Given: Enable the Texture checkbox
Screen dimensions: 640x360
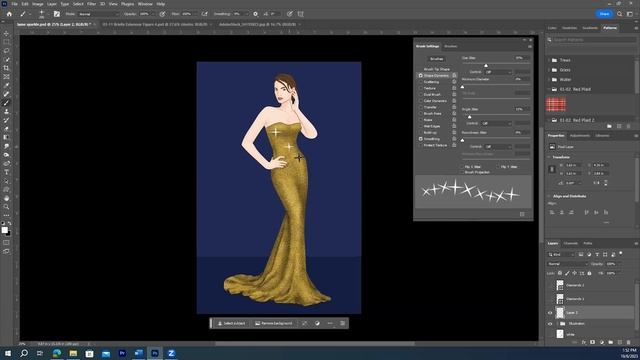Looking at the screenshot, I should coord(420,88).
